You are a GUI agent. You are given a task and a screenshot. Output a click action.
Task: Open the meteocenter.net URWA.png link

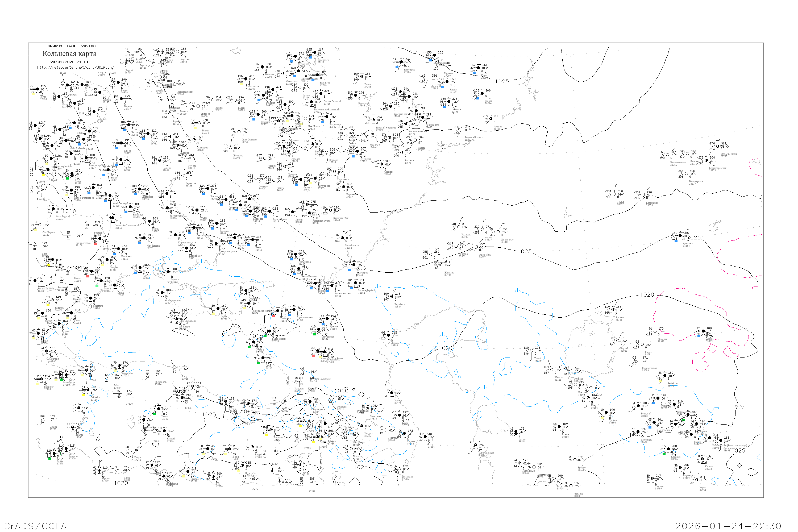click(75, 68)
